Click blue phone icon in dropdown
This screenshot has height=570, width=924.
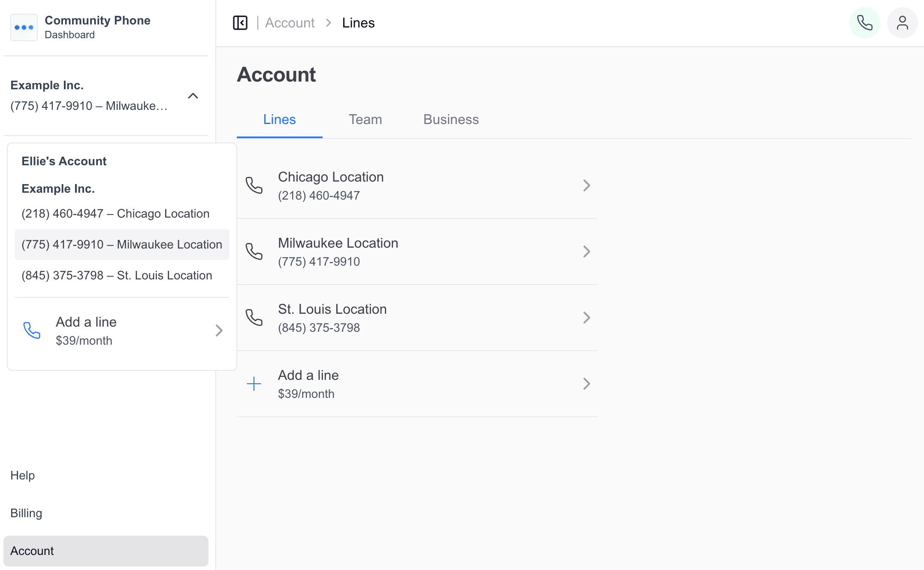[32, 330]
